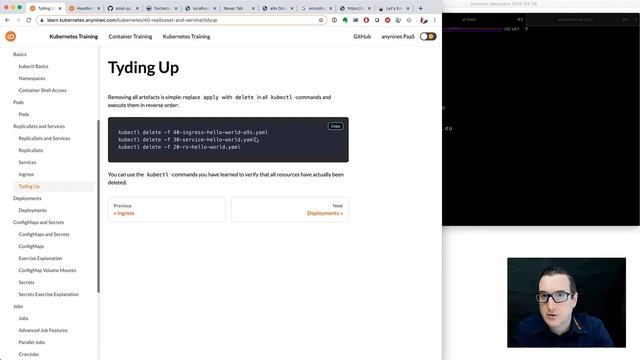Open Secrets in the sidebar
Viewport: 640px width, 360px height.
(x=27, y=282)
